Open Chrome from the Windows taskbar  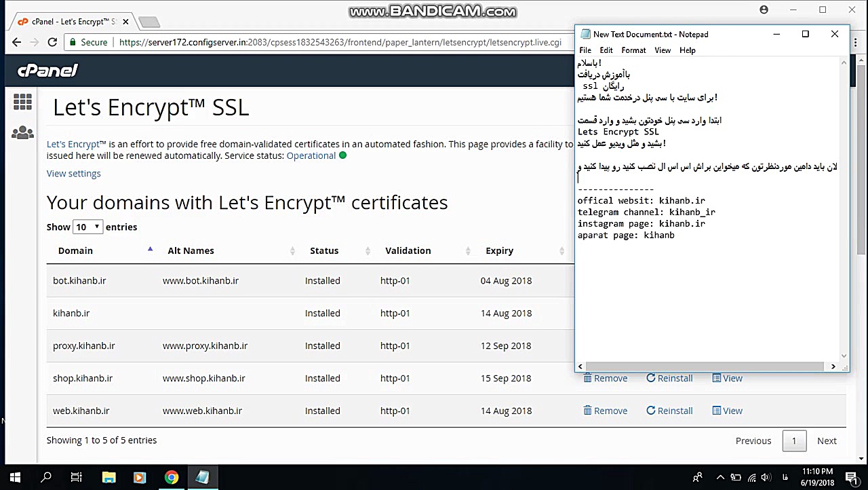click(171, 477)
